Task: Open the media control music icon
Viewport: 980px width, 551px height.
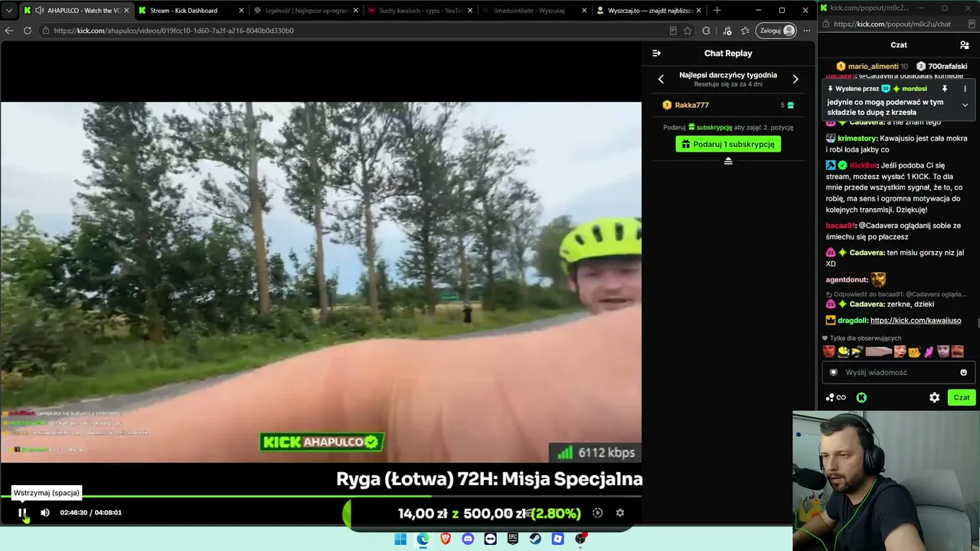Action: [x=727, y=31]
